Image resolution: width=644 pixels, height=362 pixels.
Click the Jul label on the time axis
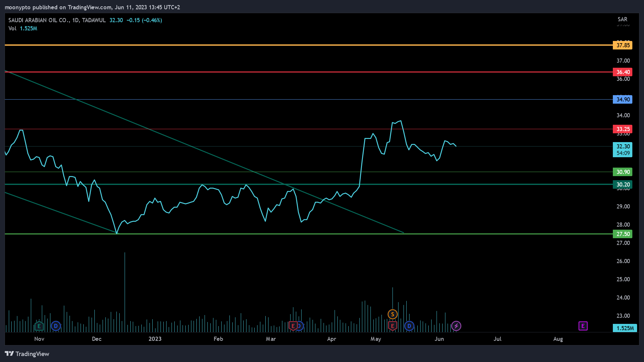pos(497,339)
